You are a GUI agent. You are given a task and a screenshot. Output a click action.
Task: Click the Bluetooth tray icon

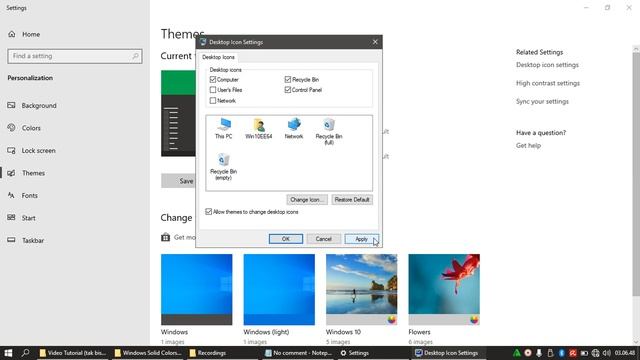point(562,353)
